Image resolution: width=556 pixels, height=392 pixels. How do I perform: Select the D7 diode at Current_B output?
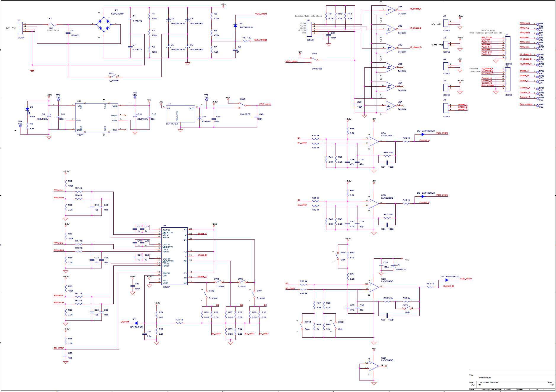447,280
